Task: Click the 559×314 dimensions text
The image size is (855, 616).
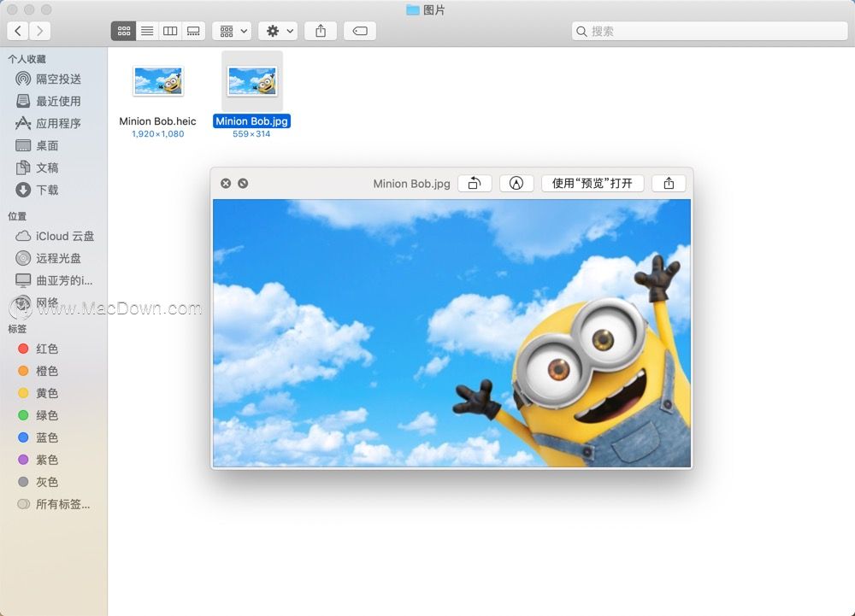Action: click(251, 134)
